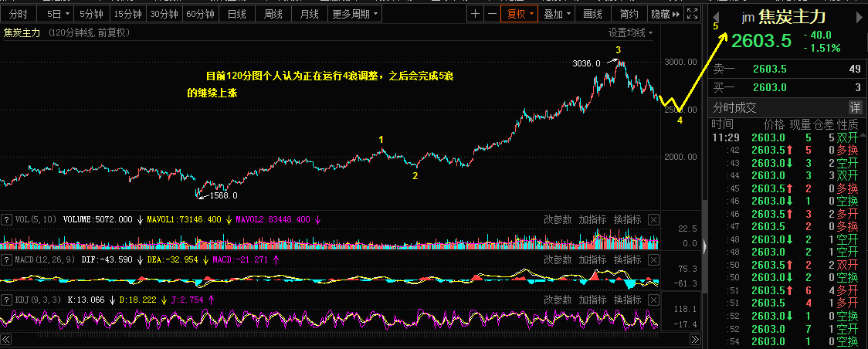Enter fullscreen chart view
Viewport: 868px width, 349px height.
[x=692, y=14]
